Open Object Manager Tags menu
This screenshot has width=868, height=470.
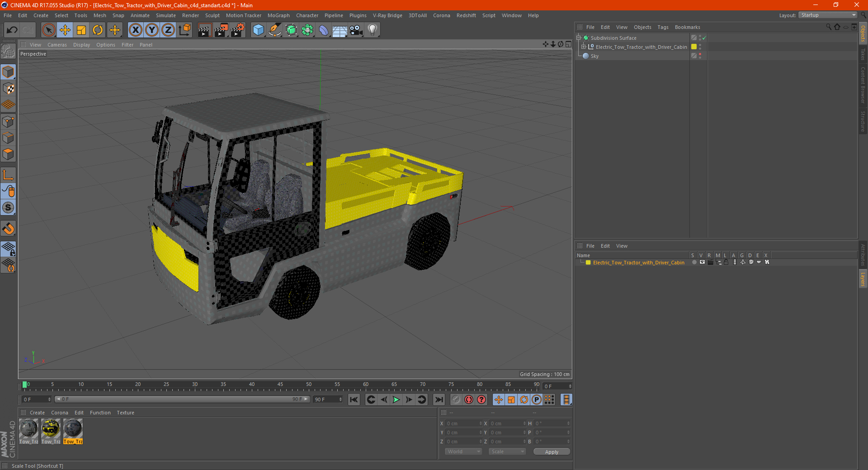click(663, 27)
